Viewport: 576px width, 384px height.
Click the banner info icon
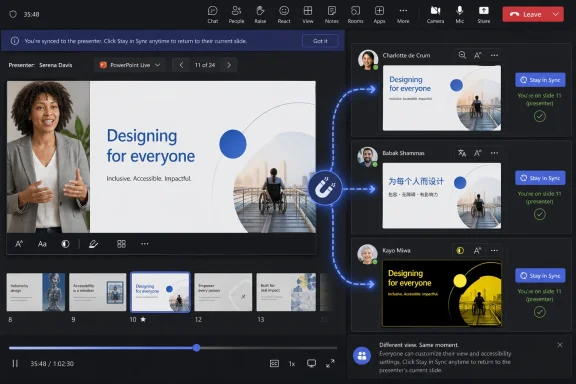click(15, 41)
